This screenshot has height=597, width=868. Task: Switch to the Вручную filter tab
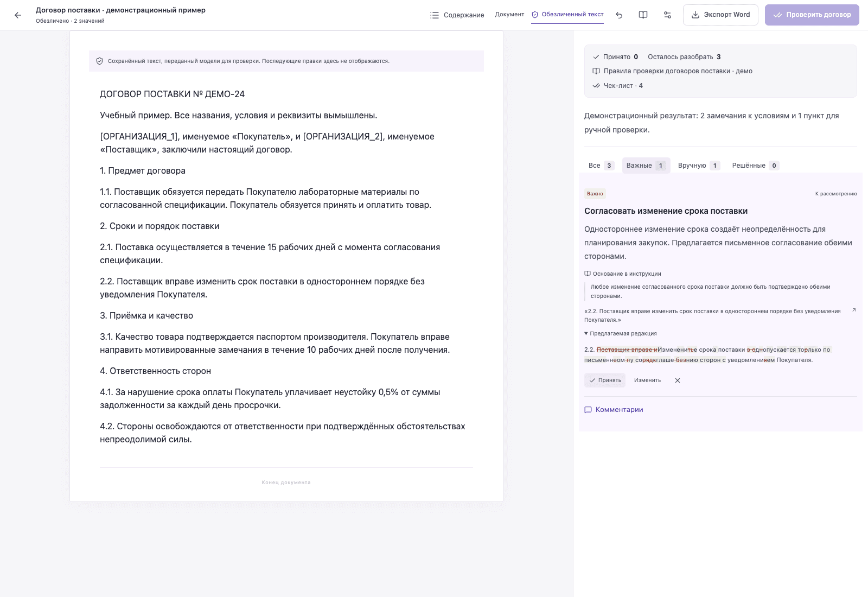click(699, 166)
